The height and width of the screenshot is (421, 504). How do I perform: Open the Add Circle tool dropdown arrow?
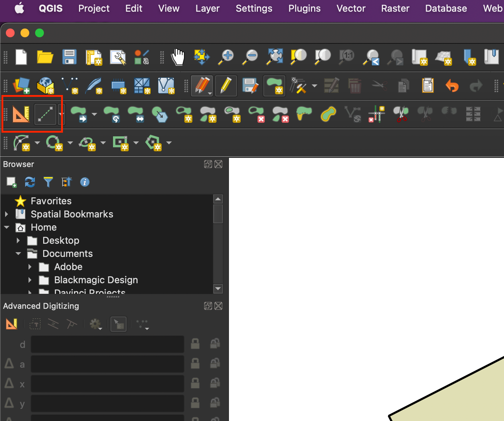[70, 143]
